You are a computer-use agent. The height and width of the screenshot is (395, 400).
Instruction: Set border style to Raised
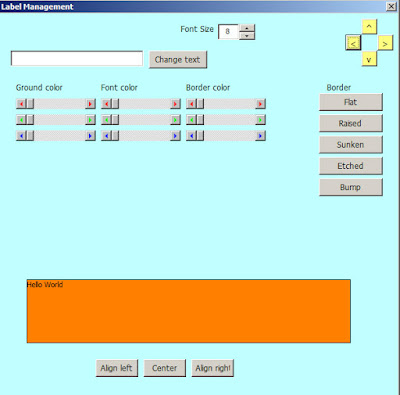click(351, 123)
